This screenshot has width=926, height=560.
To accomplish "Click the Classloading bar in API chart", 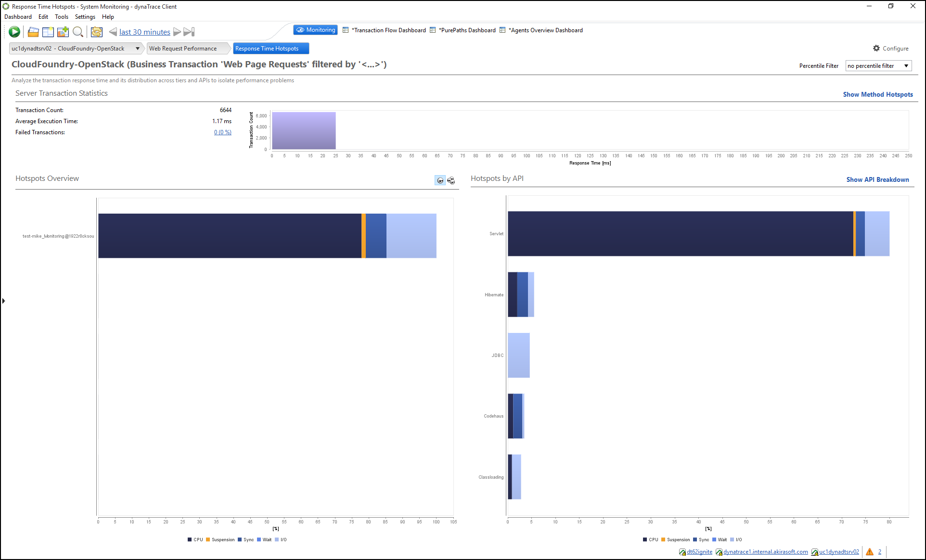I will coord(514,477).
